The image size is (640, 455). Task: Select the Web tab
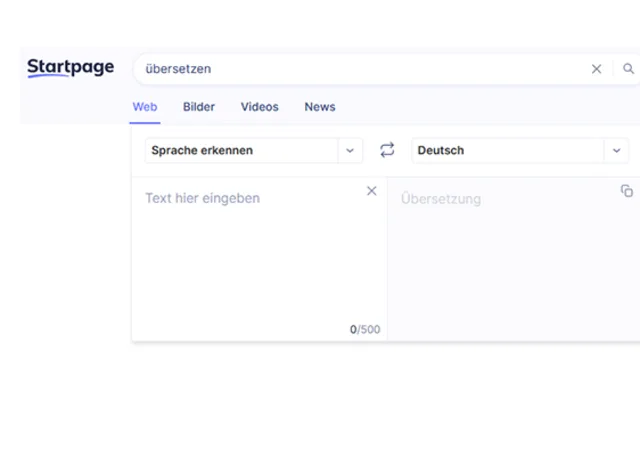tap(145, 107)
